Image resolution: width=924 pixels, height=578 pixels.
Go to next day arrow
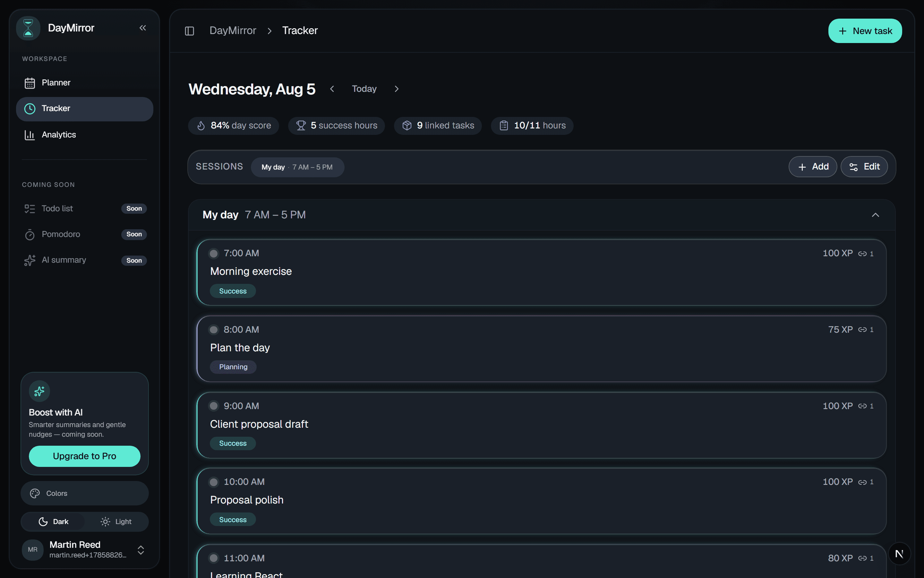396,89
